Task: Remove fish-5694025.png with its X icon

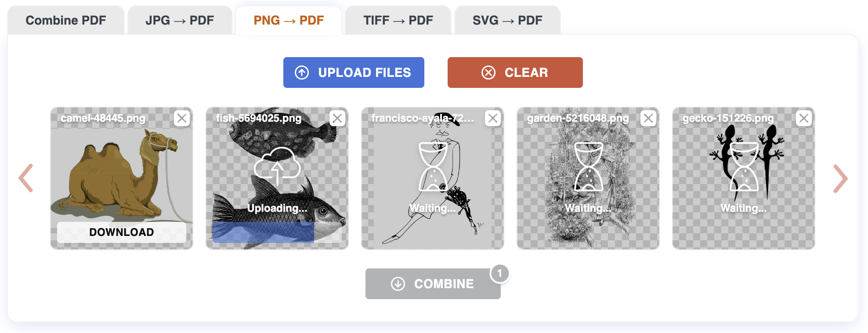Action: coord(337,118)
